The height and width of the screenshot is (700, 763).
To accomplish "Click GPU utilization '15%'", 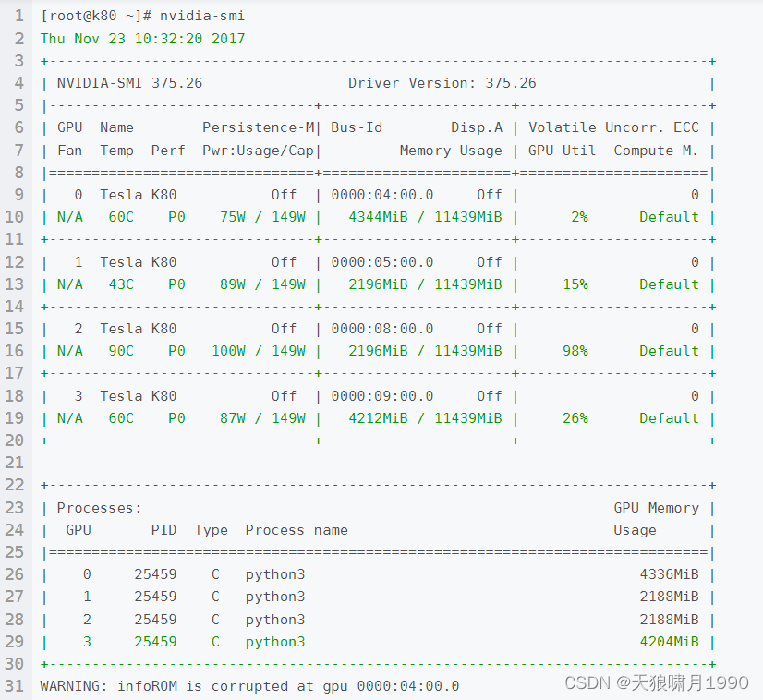I will pos(575,284).
